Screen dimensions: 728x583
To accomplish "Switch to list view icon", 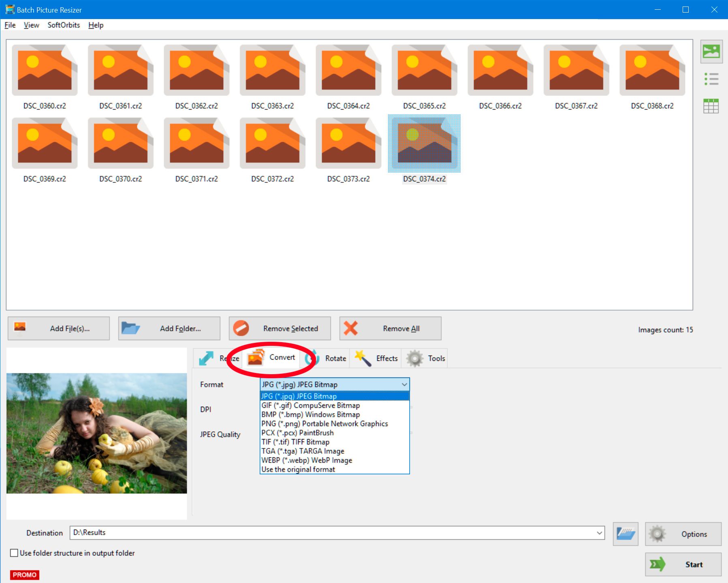I will (711, 79).
